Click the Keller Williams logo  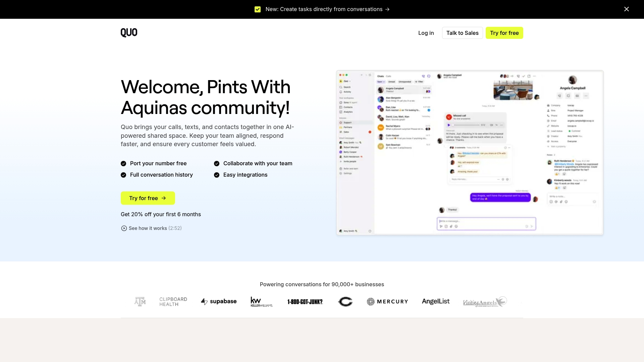[x=262, y=302]
